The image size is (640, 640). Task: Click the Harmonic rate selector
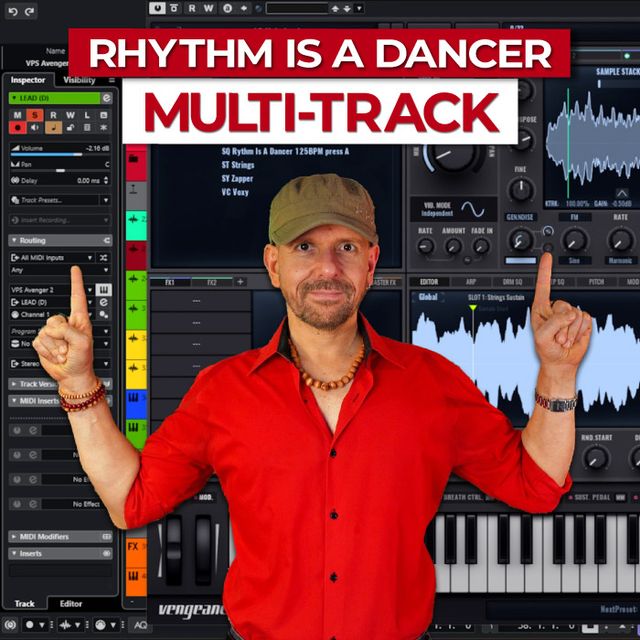[x=620, y=260]
